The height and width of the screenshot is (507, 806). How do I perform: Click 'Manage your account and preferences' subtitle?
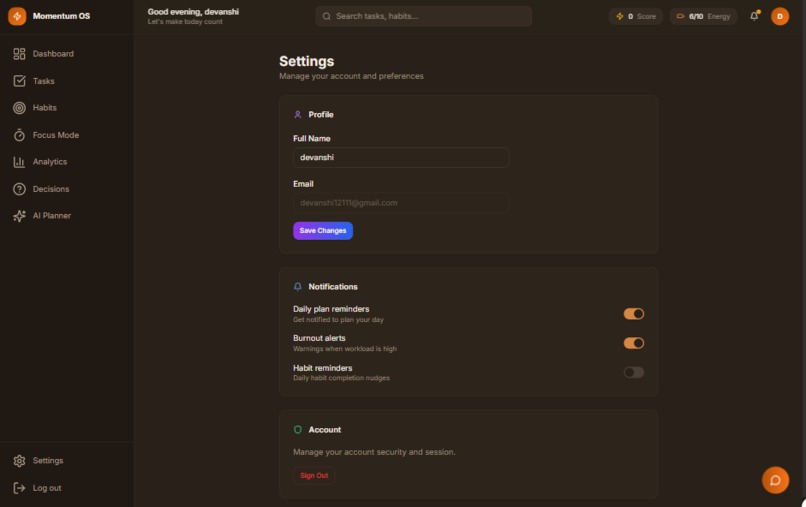pos(351,76)
